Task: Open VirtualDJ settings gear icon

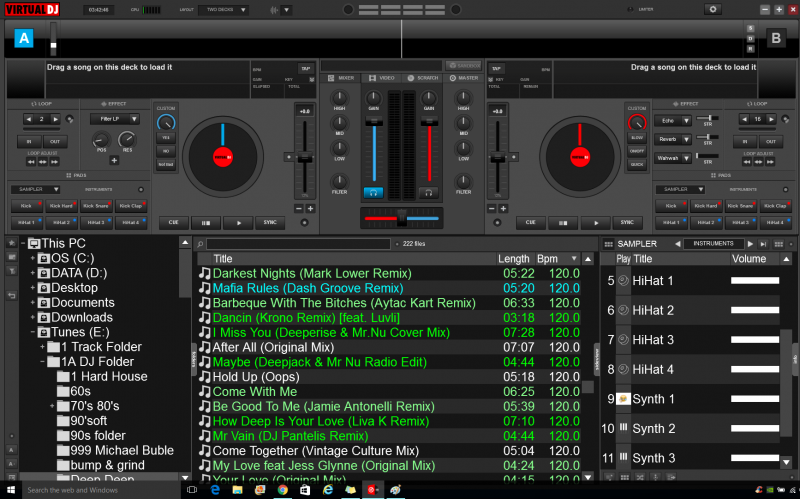Action: click(712, 9)
